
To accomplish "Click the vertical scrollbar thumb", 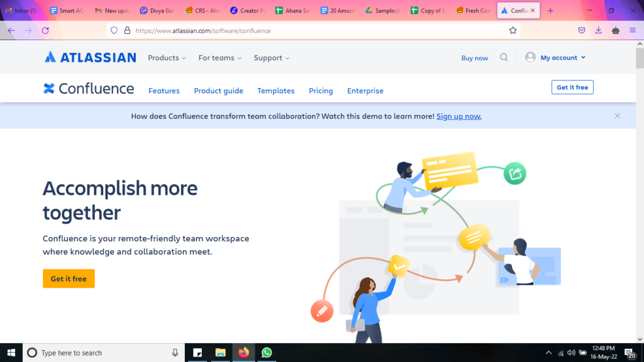I will tap(640, 58).
